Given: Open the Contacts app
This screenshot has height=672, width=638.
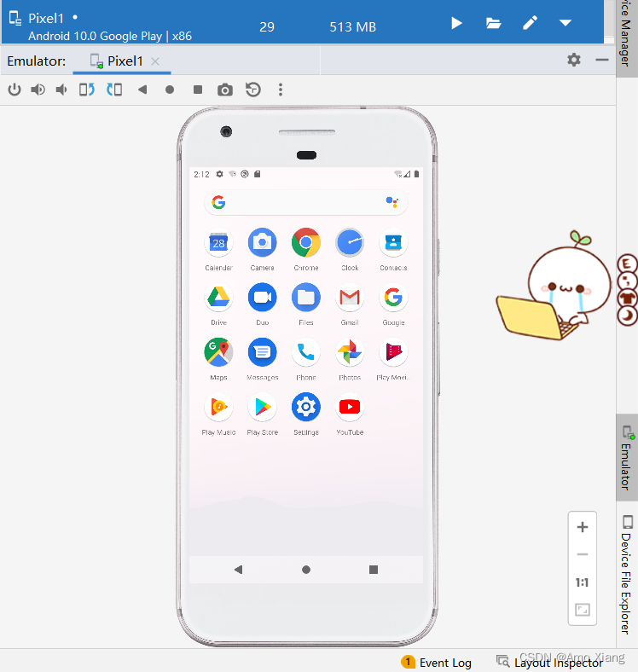Looking at the screenshot, I should click(x=393, y=250).
